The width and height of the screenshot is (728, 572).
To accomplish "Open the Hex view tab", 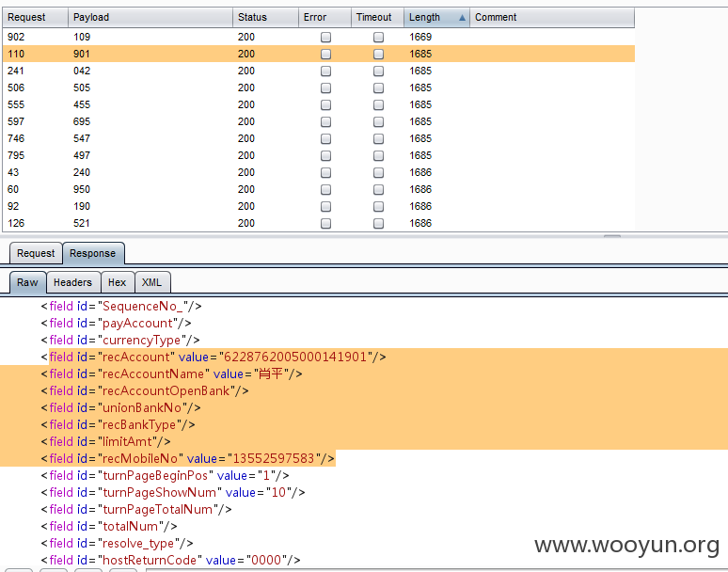I will coord(118,282).
